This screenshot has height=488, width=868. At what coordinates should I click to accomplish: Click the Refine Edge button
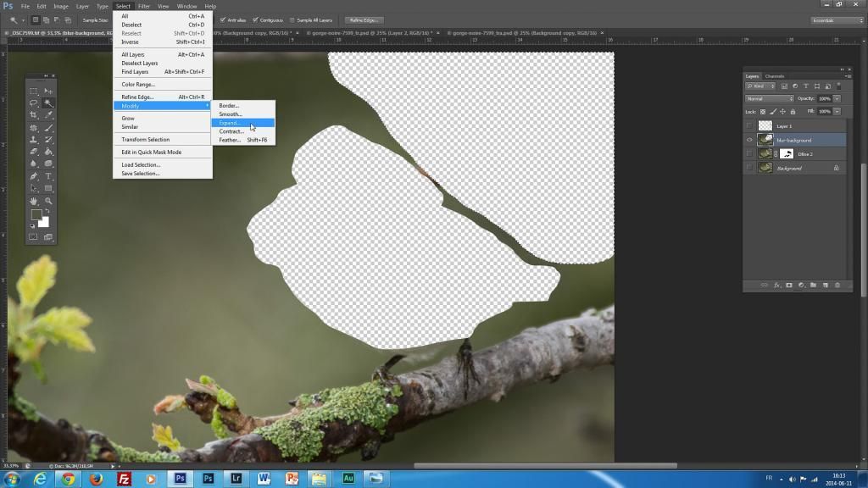click(x=363, y=19)
